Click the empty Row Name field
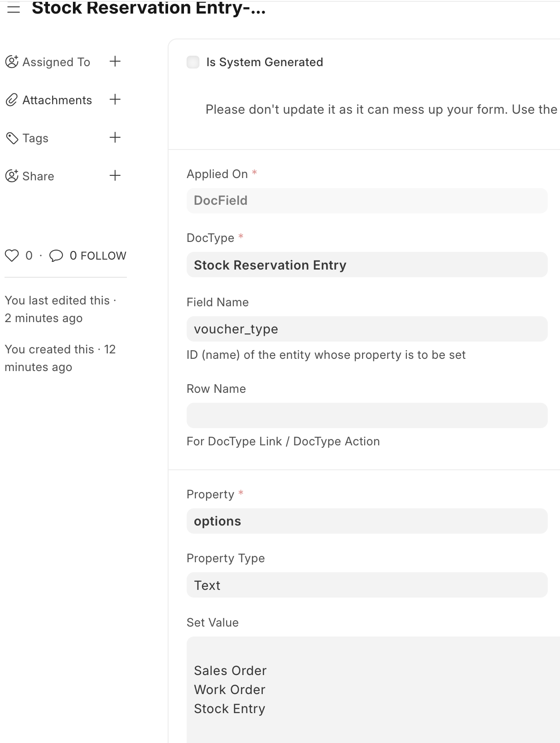The width and height of the screenshot is (560, 743). click(367, 415)
